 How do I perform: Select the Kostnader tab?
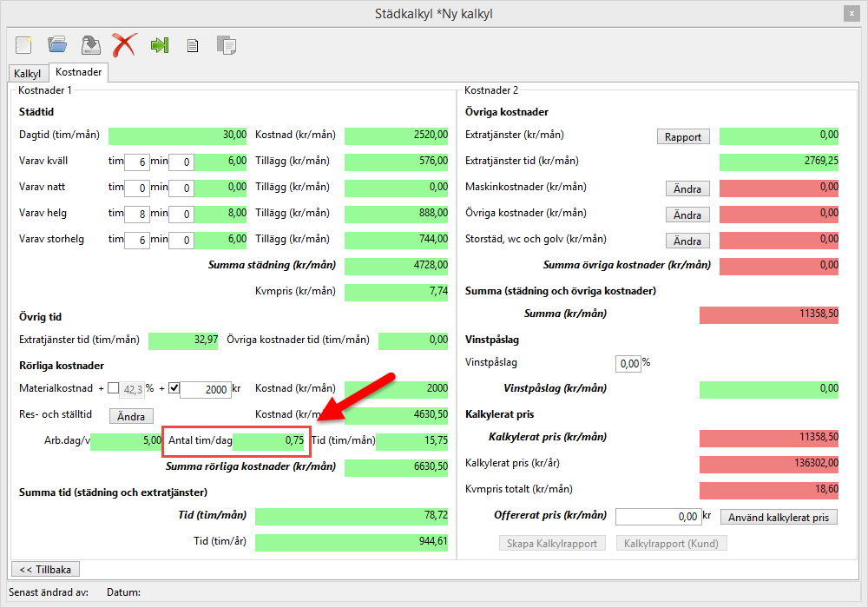tap(78, 73)
